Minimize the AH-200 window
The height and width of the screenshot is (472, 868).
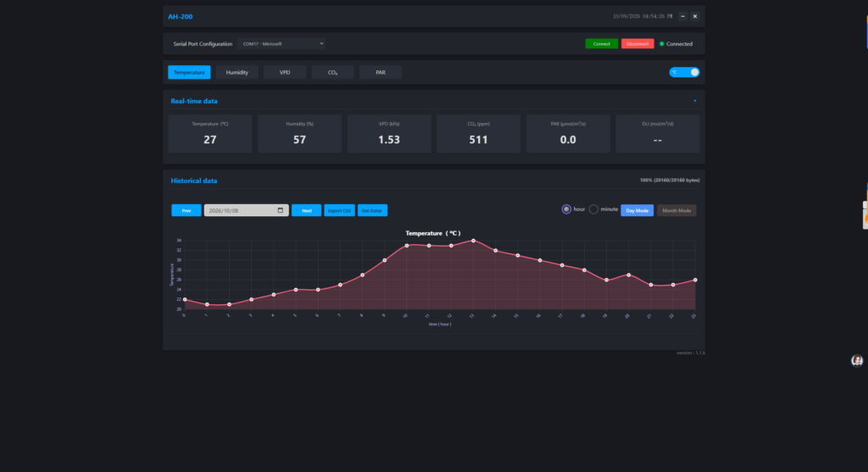pyautogui.click(x=682, y=16)
